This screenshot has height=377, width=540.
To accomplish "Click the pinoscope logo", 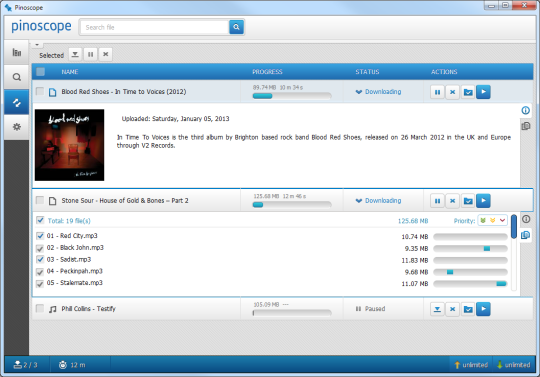I will (x=41, y=26).
